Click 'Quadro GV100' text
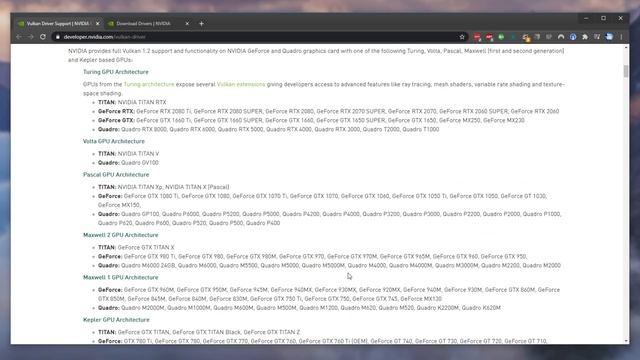 click(x=140, y=163)
